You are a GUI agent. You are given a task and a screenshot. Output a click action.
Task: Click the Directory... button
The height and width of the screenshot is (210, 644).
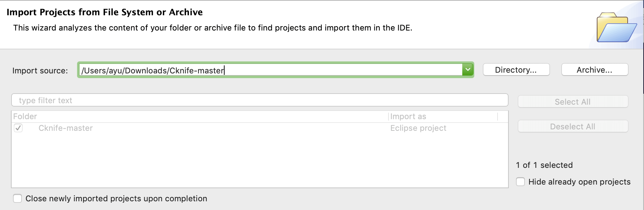(516, 70)
